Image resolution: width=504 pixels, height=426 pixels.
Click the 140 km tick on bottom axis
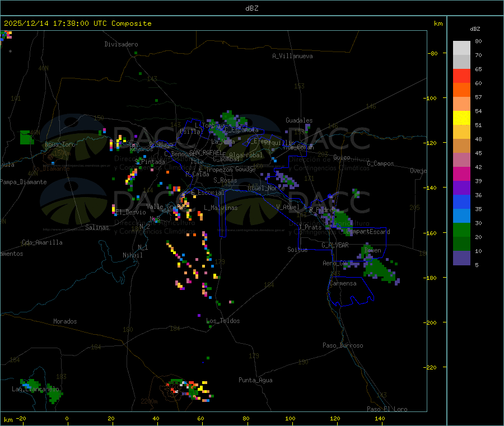coord(380,418)
